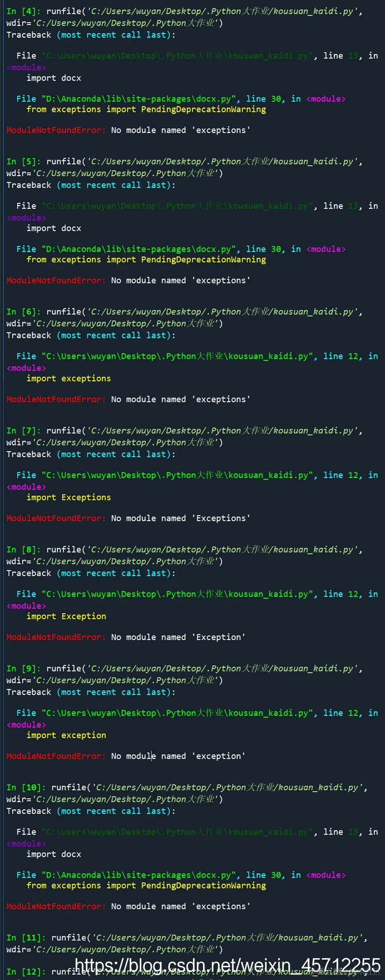This screenshot has height=980, width=385.
Task: Click the "In [4]:" console prompt
Action: tap(24, 11)
